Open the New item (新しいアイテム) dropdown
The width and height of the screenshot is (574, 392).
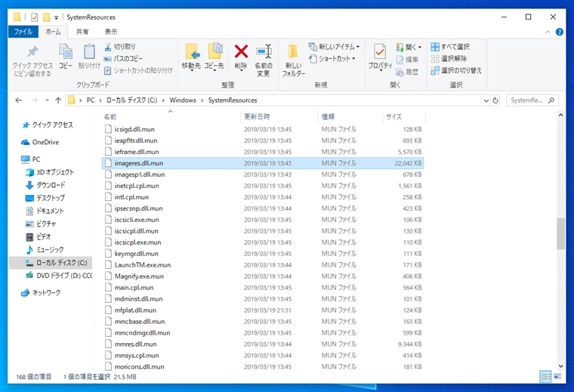335,47
